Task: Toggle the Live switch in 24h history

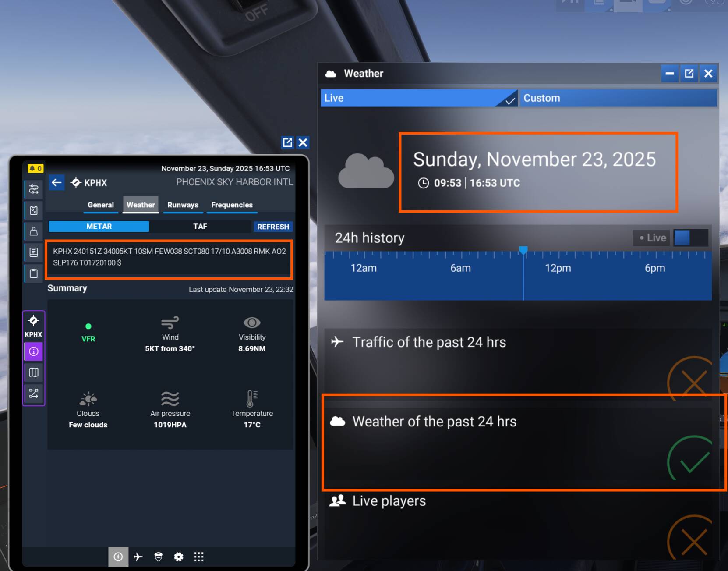Action: pyautogui.click(x=690, y=238)
